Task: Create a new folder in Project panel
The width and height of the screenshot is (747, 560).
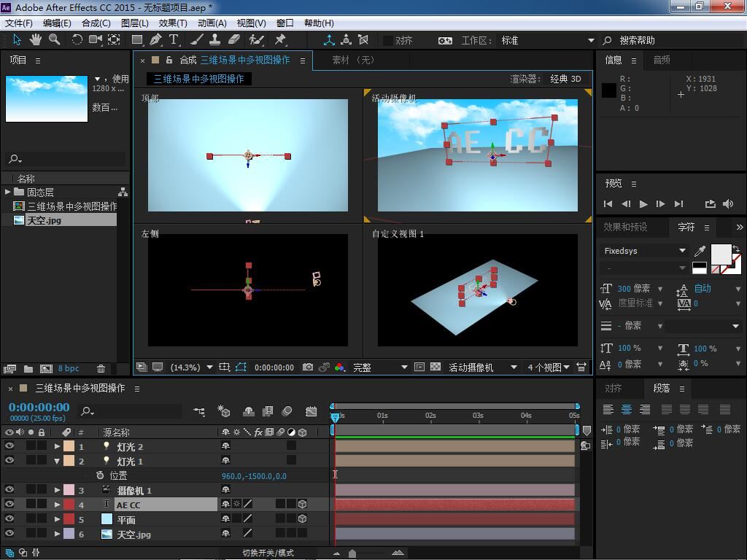Action: tap(28, 368)
